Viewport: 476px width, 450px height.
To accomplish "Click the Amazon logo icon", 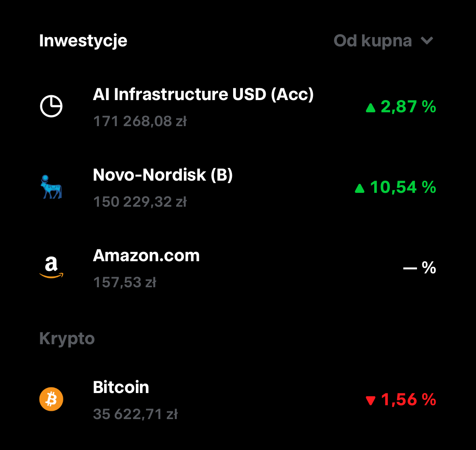I will (x=51, y=267).
